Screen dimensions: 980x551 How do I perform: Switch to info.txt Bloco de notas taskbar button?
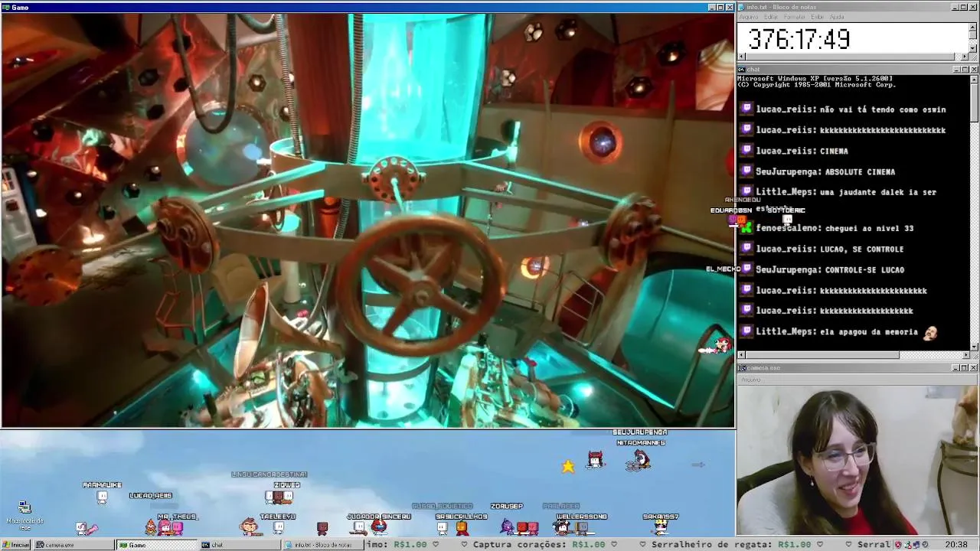[323, 545]
